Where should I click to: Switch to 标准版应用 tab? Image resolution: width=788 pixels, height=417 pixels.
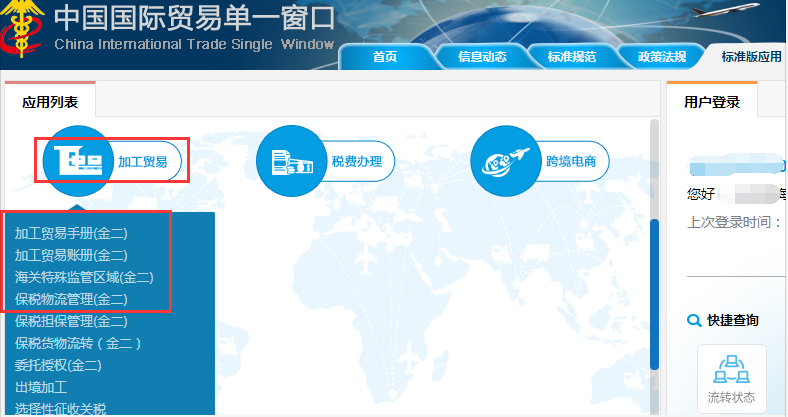(751, 57)
